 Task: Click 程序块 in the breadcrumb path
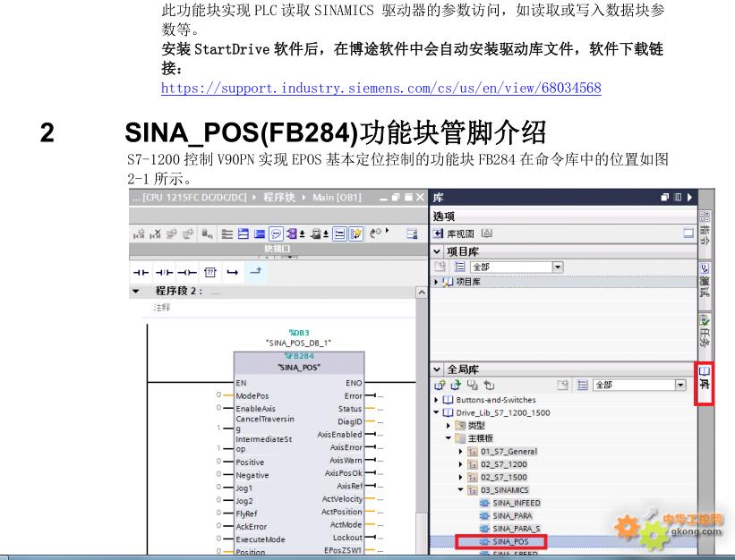tap(279, 197)
